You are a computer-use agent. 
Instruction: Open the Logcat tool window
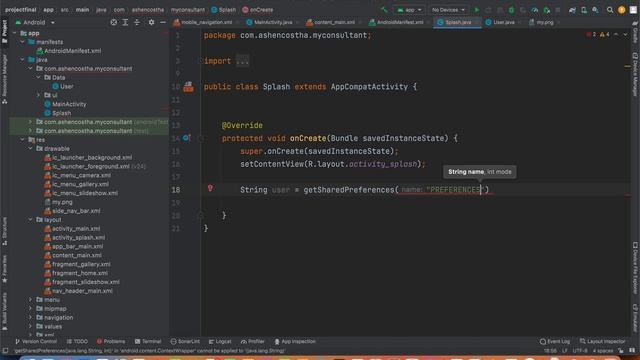[x=220, y=341]
